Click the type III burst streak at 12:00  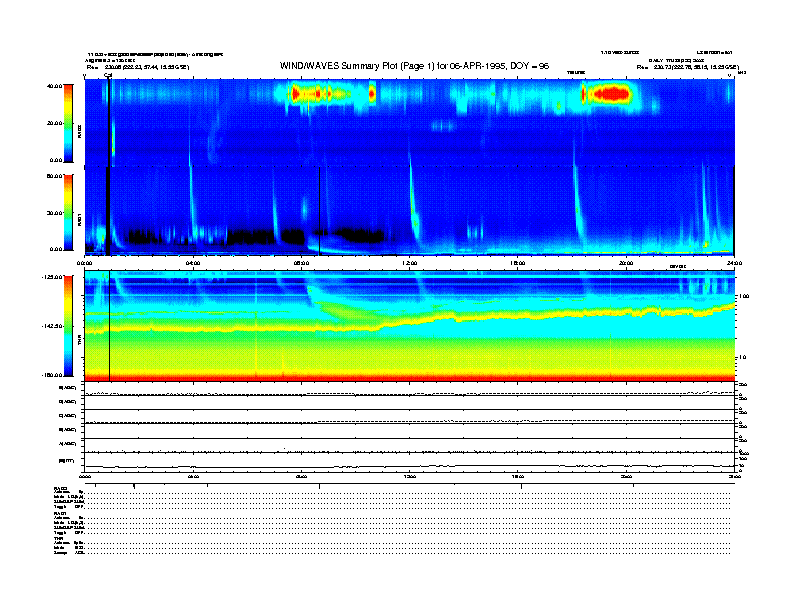[413, 202]
